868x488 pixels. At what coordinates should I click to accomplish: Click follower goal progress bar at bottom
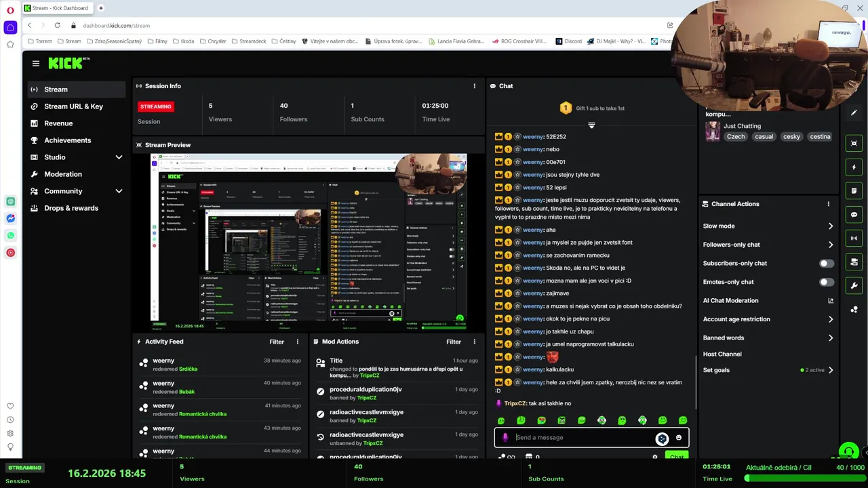tap(804, 479)
